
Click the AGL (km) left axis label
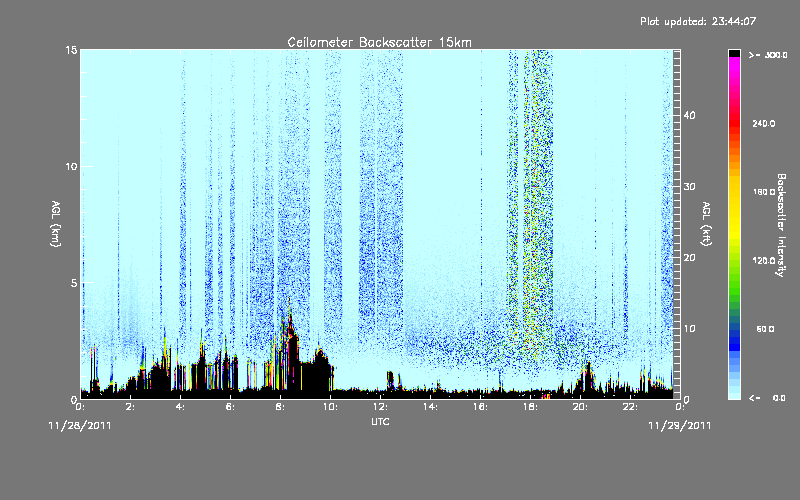click(56, 224)
